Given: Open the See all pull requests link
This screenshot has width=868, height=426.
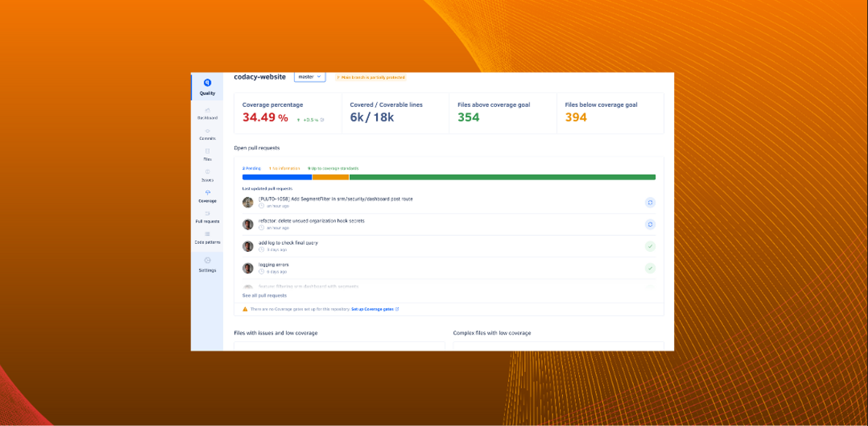Looking at the screenshot, I should (x=265, y=296).
